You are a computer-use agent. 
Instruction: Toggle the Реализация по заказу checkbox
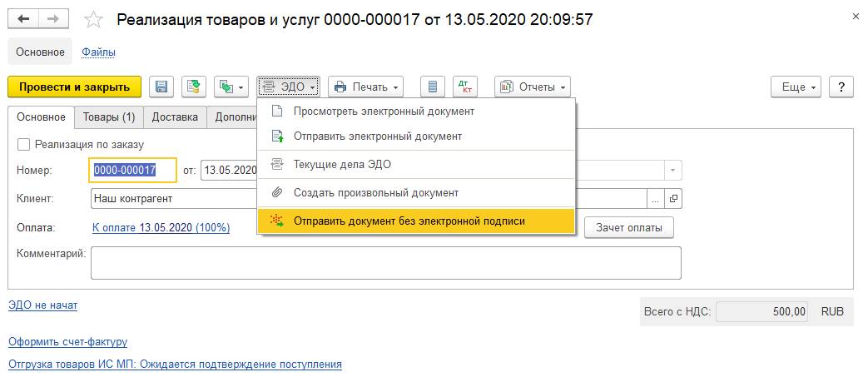point(24,144)
